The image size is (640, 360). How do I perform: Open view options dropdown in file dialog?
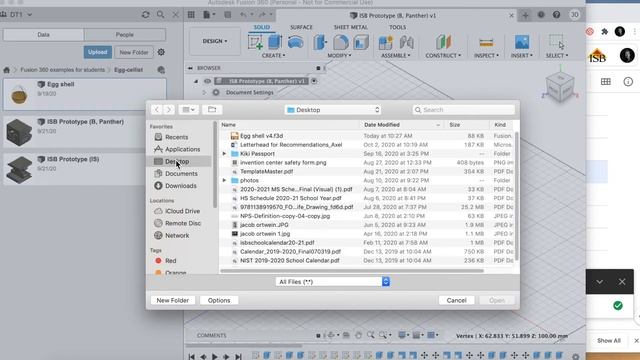pos(189,109)
